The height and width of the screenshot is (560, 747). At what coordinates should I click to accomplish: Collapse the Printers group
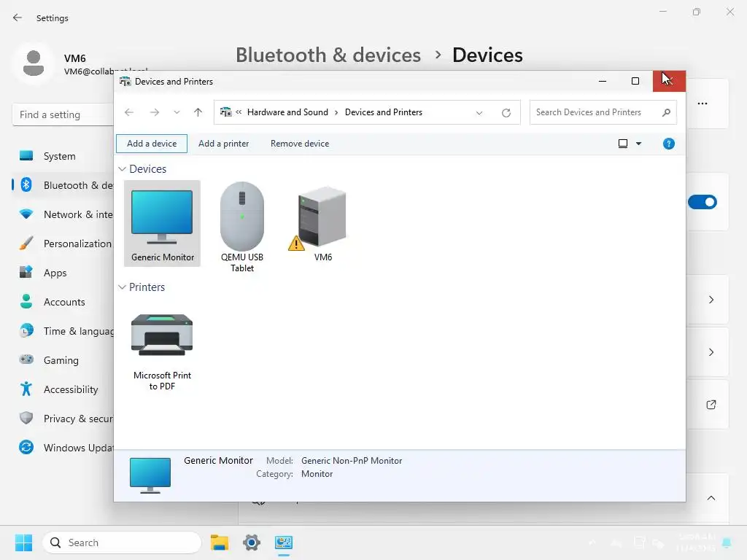tap(122, 287)
